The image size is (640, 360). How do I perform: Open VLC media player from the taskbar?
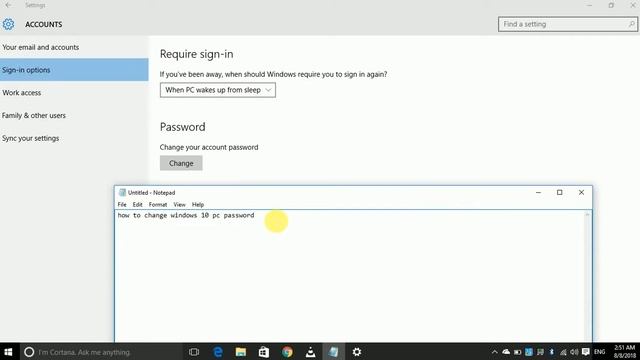tap(311, 352)
